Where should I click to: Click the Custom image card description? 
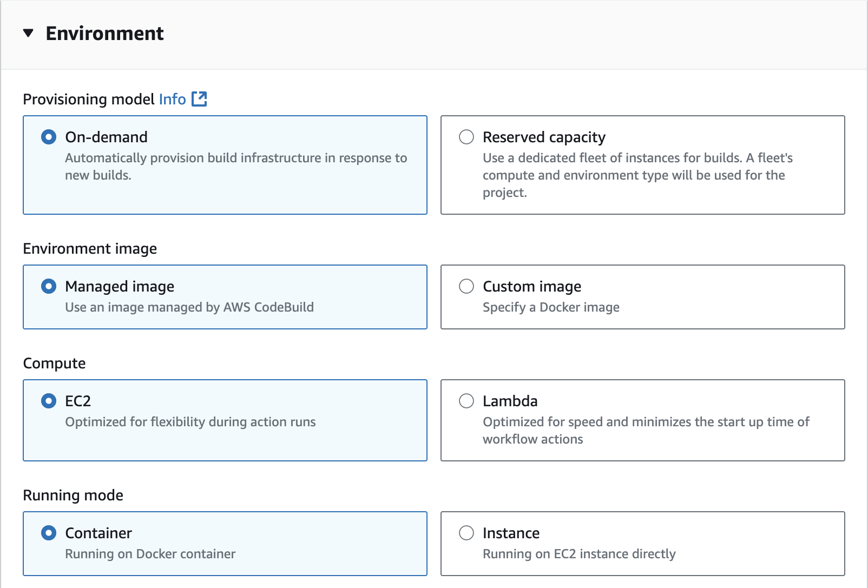pyautogui.click(x=551, y=307)
